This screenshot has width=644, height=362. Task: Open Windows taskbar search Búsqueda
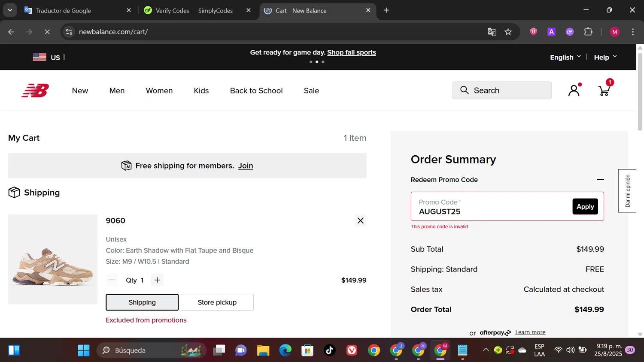point(151,350)
